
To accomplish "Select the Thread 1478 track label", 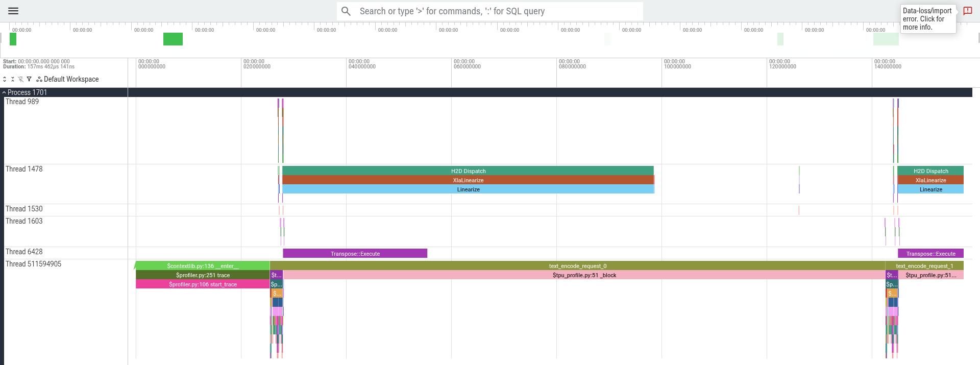I will click(x=24, y=169).
